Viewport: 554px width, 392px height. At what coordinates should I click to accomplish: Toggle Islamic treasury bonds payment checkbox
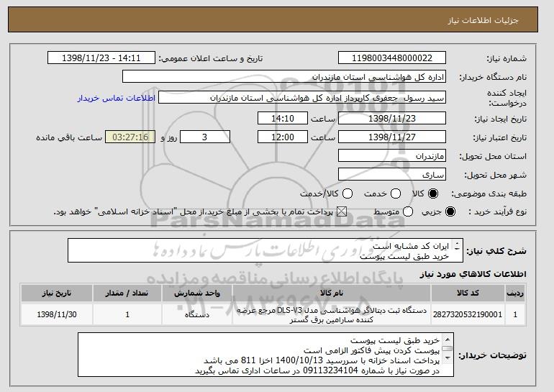tap(341, 211)
